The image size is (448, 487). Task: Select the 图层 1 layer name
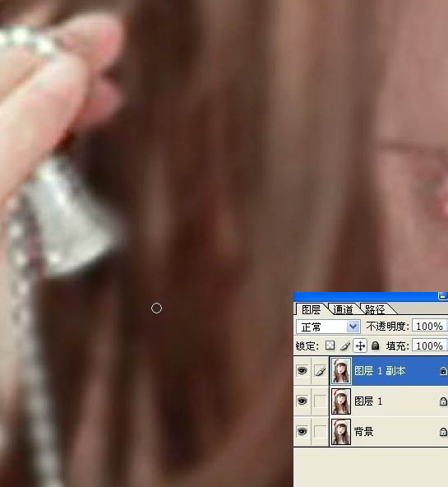368,401
